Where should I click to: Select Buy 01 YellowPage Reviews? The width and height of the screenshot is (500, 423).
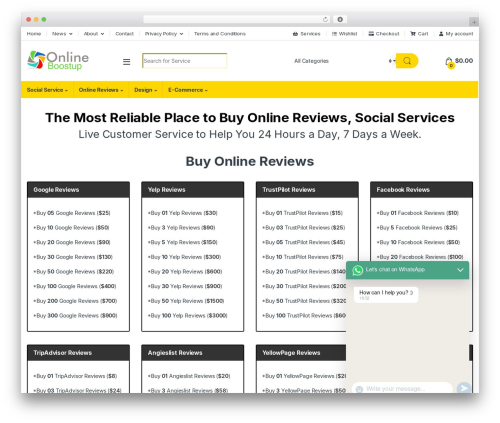pyautogui.click(x=304, y=376)
